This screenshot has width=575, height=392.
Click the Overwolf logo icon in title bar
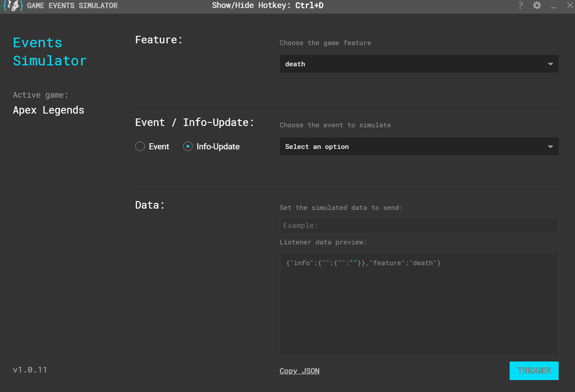(13, 6)
